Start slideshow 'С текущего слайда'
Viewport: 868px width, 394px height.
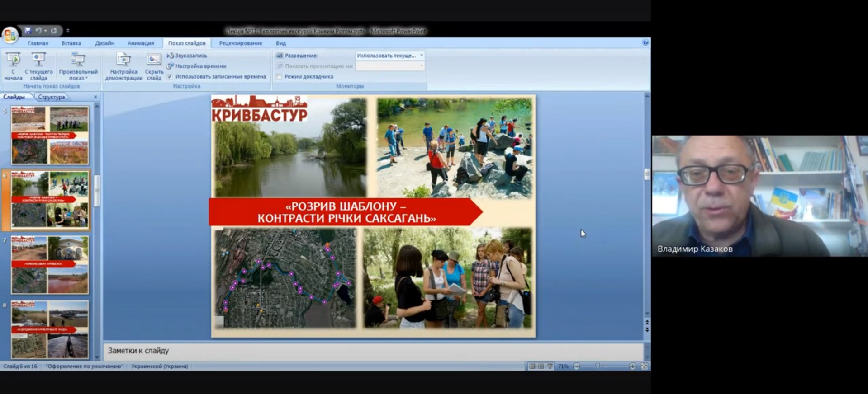click(38, 66)
